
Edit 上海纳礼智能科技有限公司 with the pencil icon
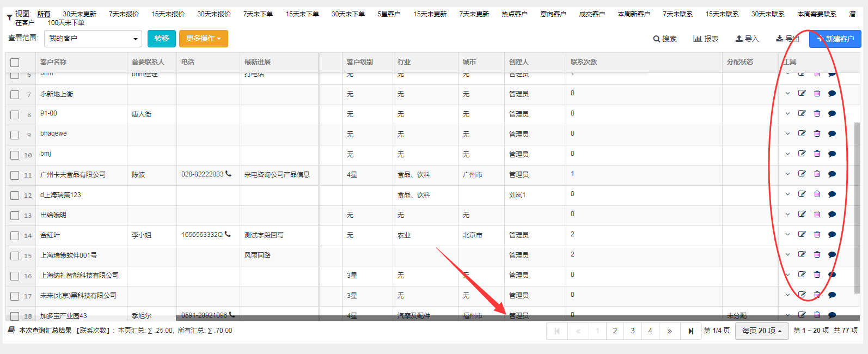click(802, 274)
